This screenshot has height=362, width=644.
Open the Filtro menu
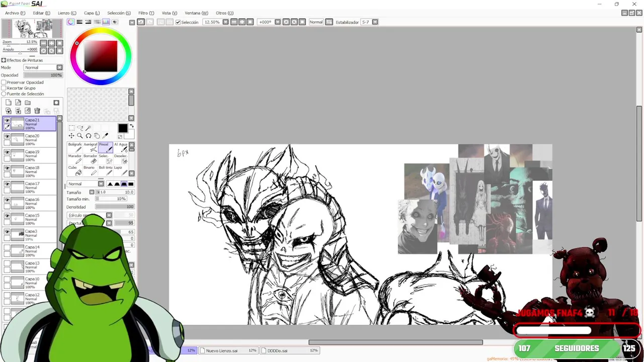tap(146, 13)
